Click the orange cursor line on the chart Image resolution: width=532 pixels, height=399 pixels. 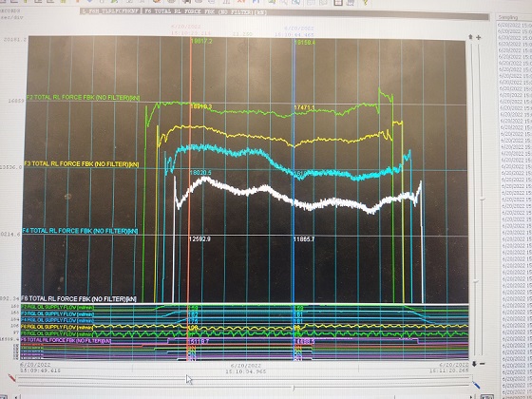pyautogui.click(x=190, y=170)
